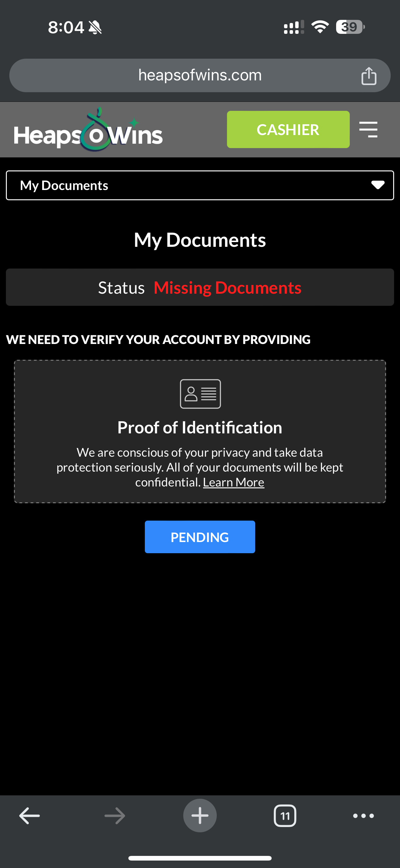Tap the Missing Documents status text
The image size is (400, 868).
pos(227,287)
